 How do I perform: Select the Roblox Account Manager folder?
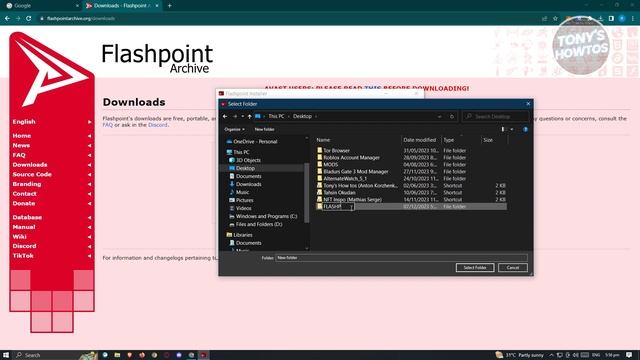(x=351, y=158)
